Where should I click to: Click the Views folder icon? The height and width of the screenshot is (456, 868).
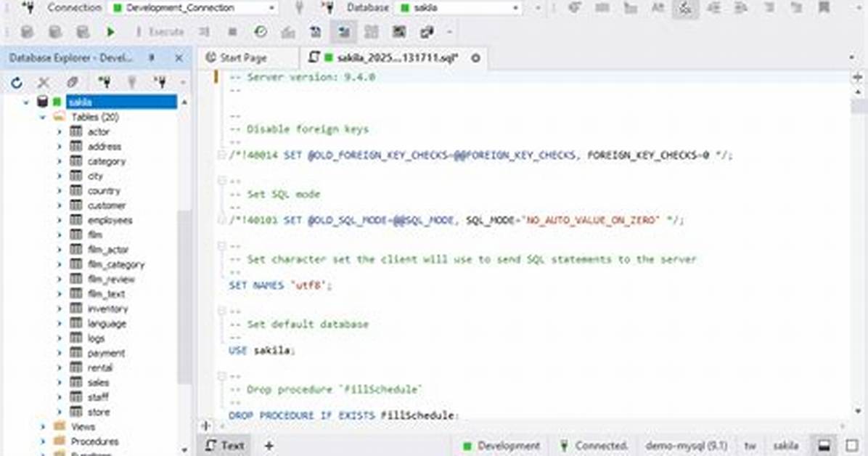[x=60, y=427]
